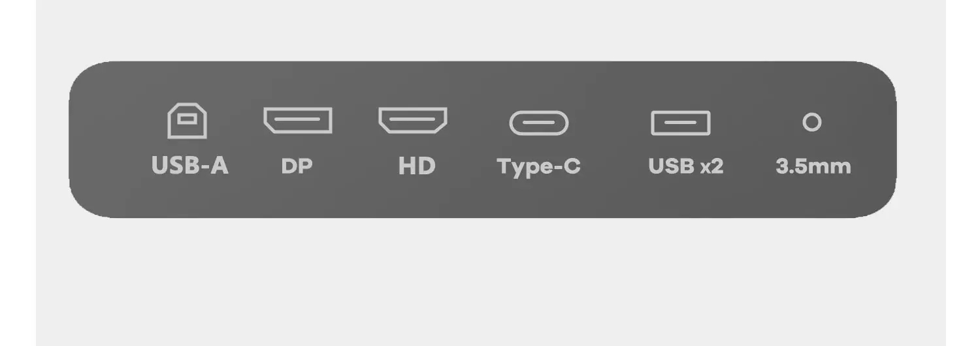
Task: Select the DisplayPort connector icon
Action: (x=297, y=120)
